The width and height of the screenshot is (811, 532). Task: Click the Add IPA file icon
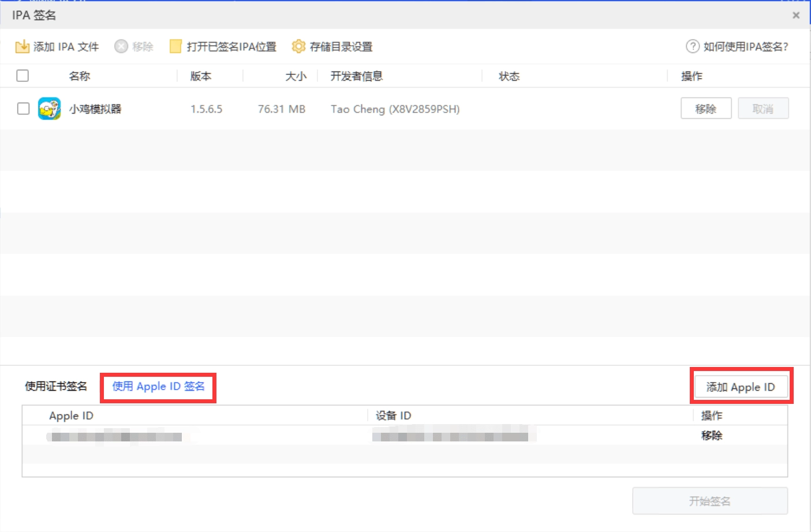[x=22, y=47]
